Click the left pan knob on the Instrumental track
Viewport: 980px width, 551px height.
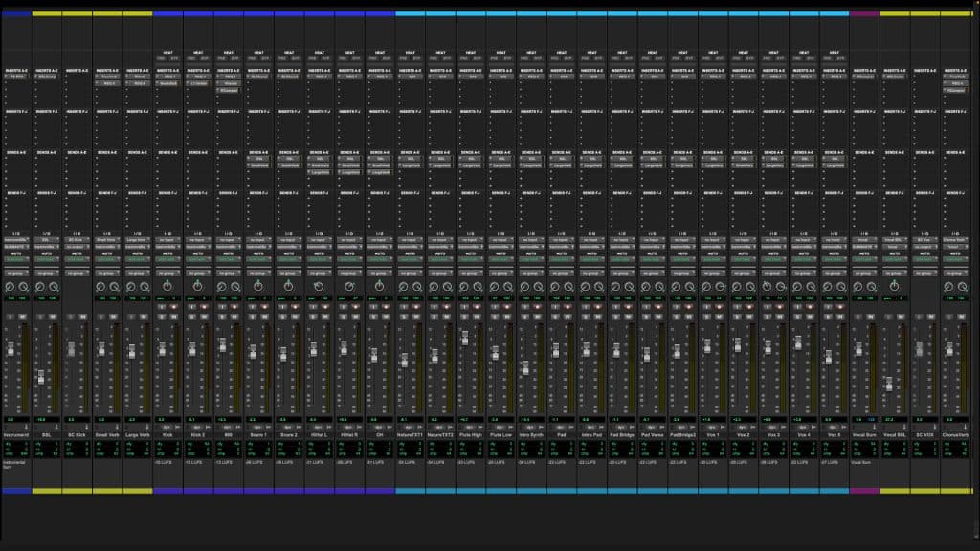8,287
